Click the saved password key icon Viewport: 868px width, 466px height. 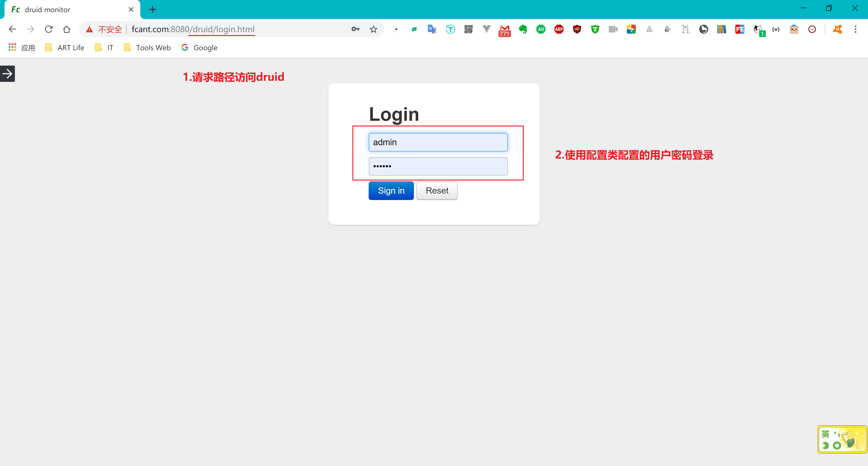point(355,29)
